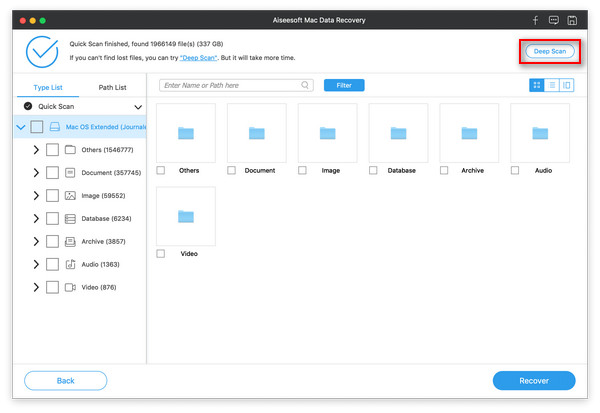Switch to detail column view

(x=567, y=85)
